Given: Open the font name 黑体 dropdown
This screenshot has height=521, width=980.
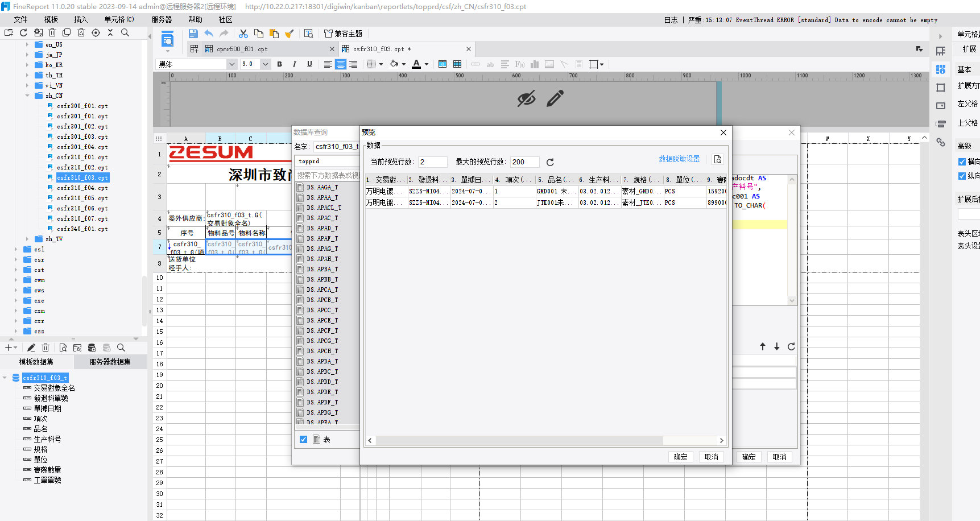Looking at the screenshot, I should pyautogui.click(x=232, y=64).
